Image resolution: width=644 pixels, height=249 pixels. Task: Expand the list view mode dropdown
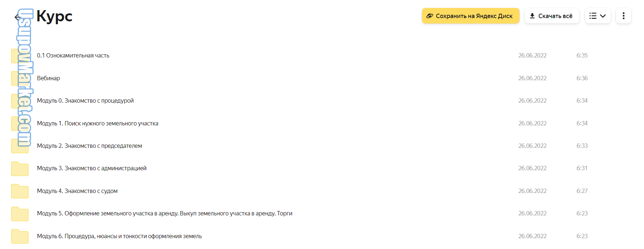(597, 16)
